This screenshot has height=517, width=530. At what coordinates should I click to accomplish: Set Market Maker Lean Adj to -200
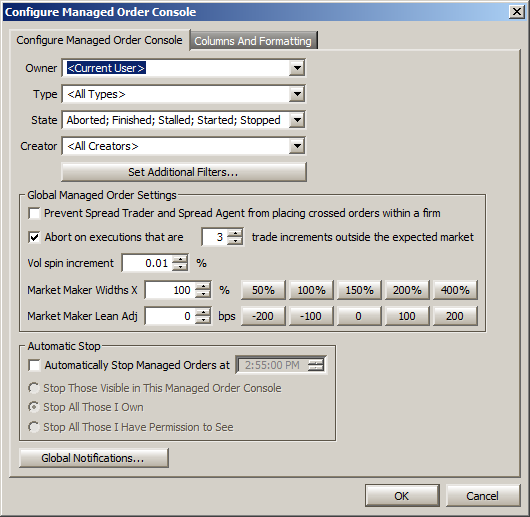pos(263,316)
